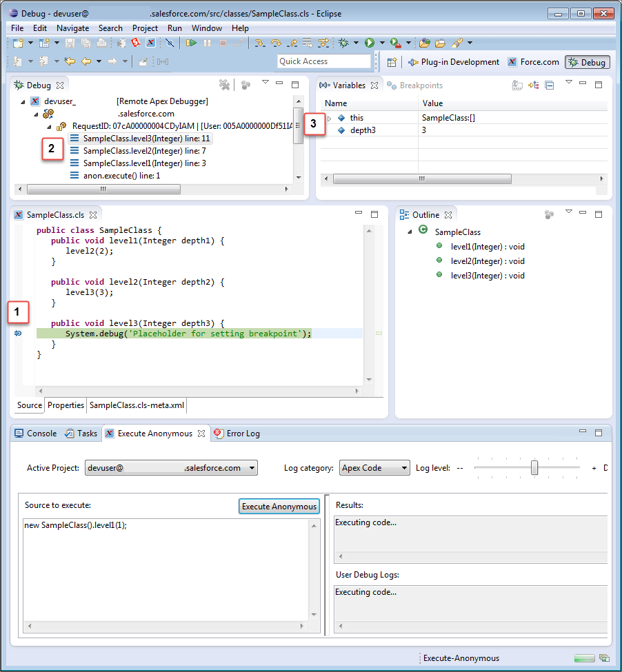Open the Properties editor tab
Image resolution: width=622 pixels, height=672 pixels.
pyautogui.click(x=66, y=405)
